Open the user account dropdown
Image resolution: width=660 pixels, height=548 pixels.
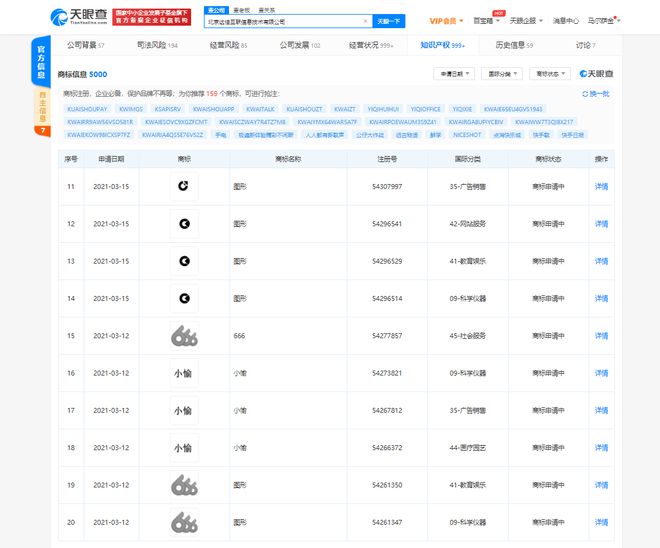[604, 21]
